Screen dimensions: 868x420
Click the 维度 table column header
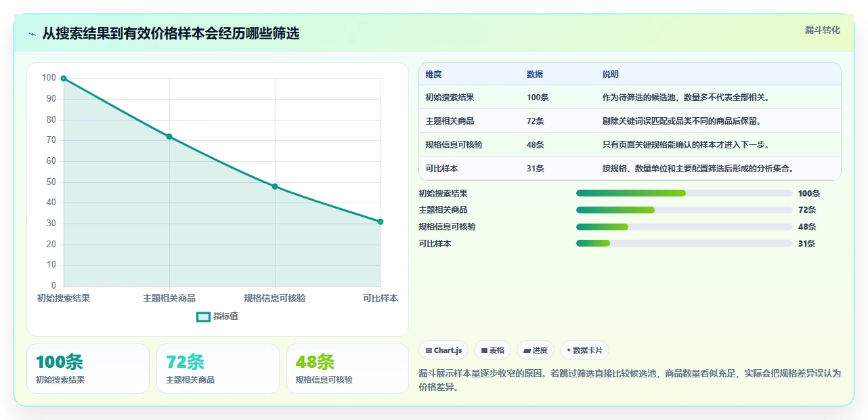[x=433, y=75]
